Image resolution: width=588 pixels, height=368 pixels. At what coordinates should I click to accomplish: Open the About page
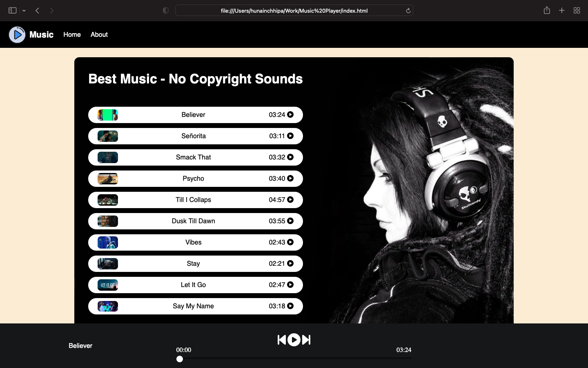(x=99, y=35)
